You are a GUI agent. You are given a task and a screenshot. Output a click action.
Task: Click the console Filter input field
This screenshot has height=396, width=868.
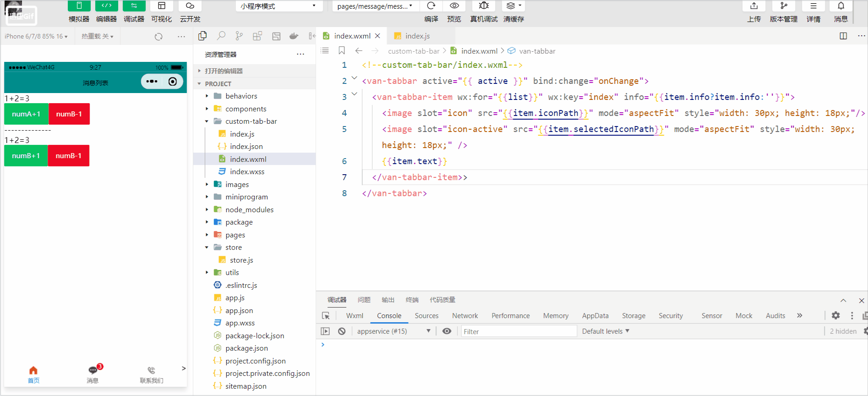coord(518,331)
